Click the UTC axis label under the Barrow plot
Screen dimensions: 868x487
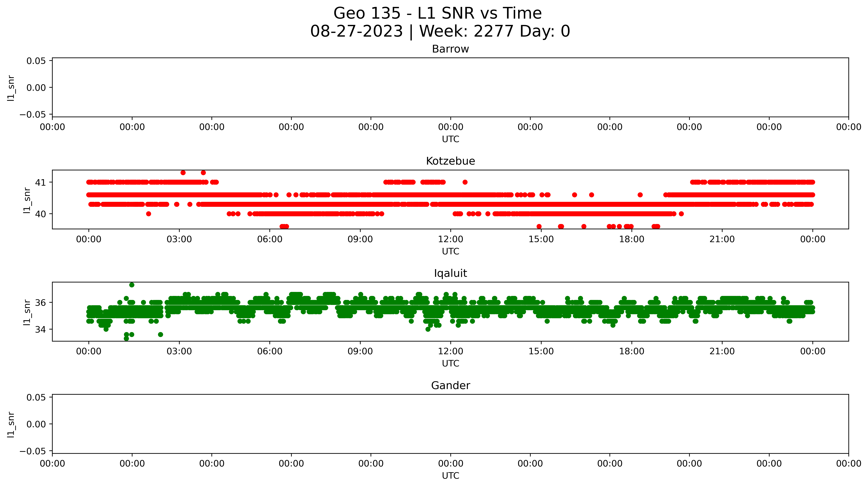pos(451,139)
